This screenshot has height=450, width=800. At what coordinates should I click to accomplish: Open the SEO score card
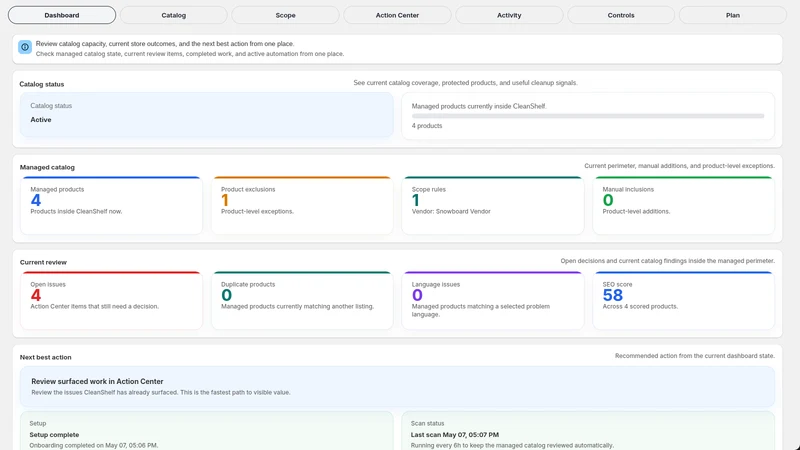[684, 300]
